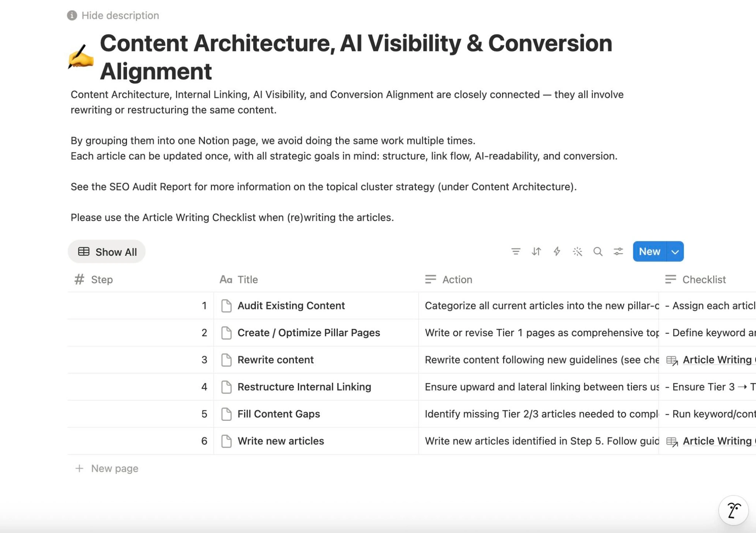
Task: Open the Fill Content Gaps page
Action: (279, 414)
